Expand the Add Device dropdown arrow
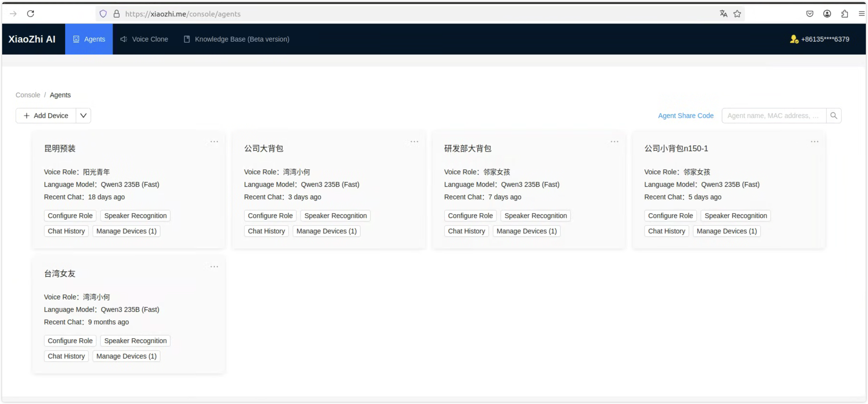The width and height of the screenshot is (868, 404). pyautogui.click(x=83, y=116)
